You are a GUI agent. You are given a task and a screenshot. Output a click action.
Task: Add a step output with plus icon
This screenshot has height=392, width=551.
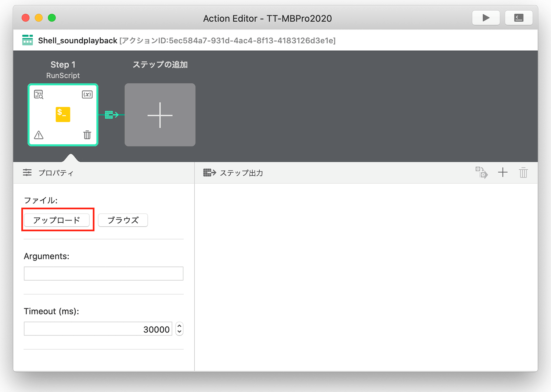point(503,172)
